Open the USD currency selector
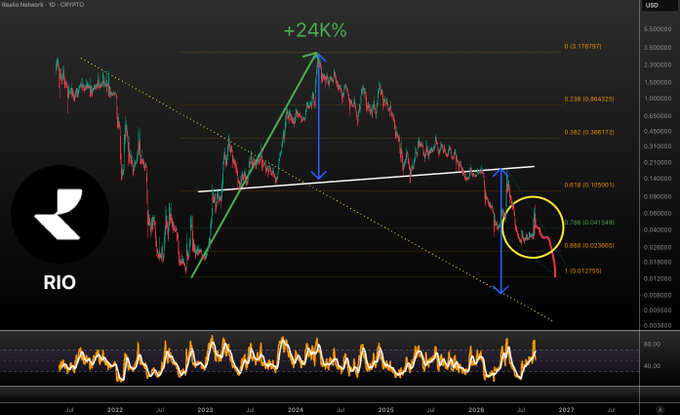The height and width of the screenshot is (415, 680). [x=659, y=5]
